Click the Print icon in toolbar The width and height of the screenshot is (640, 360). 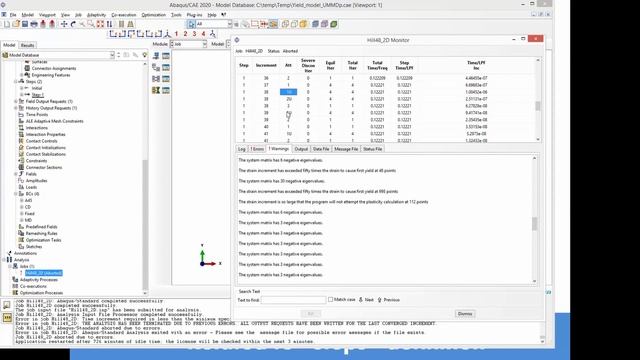click(x=34, y=24)
